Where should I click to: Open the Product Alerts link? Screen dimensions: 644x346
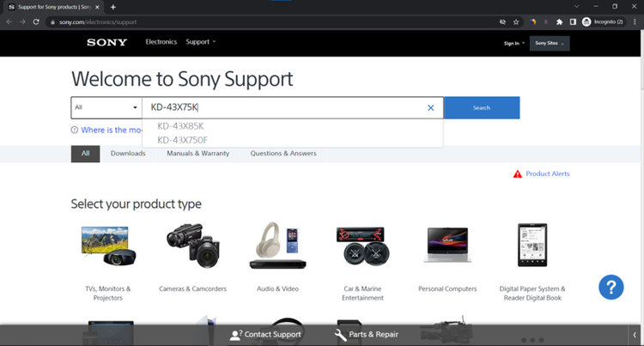pyautogui.click(x=548, y=173)
